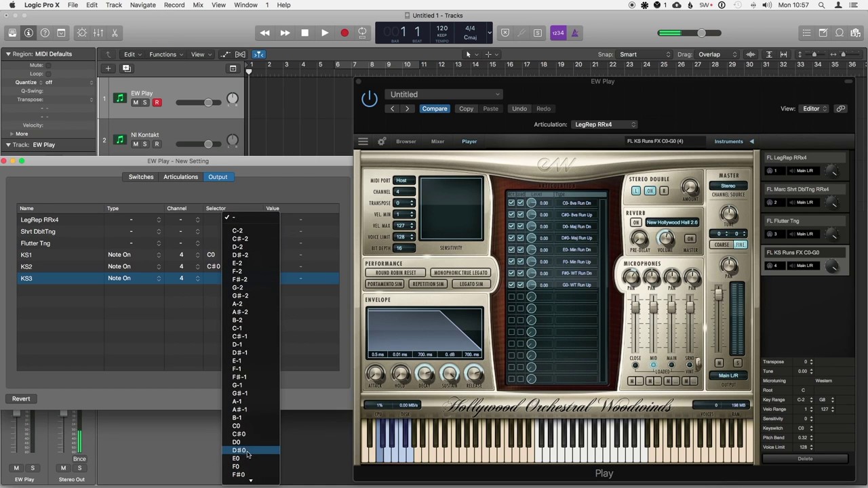868x488 pixels.
Task: Open plugin View Editor dropdown
Action: [x=814, y=108]
